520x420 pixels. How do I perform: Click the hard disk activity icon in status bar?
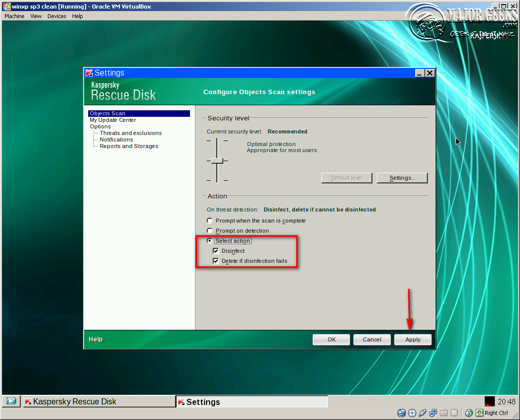click(x=401, y=413)
